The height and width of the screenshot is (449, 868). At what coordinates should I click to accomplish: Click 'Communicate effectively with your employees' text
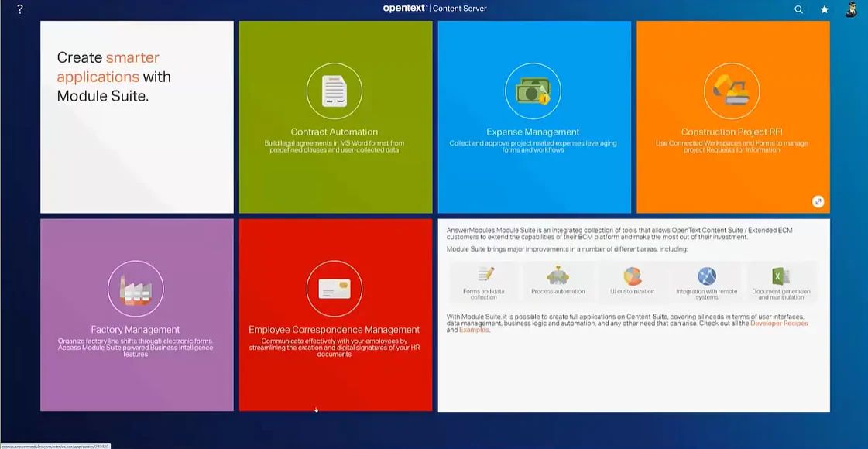335,348
